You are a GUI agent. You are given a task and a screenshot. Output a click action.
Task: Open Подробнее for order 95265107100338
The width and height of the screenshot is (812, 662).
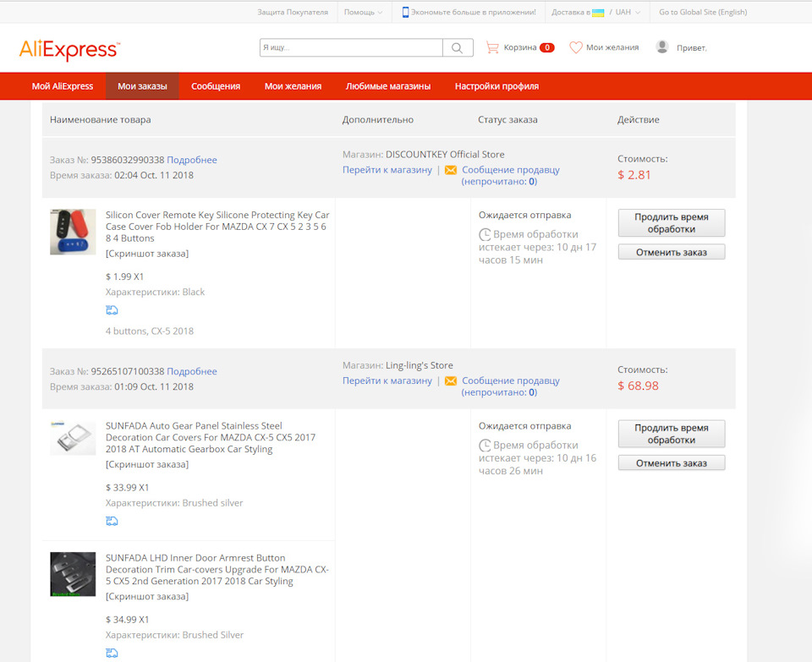click(x=192, y=371)
